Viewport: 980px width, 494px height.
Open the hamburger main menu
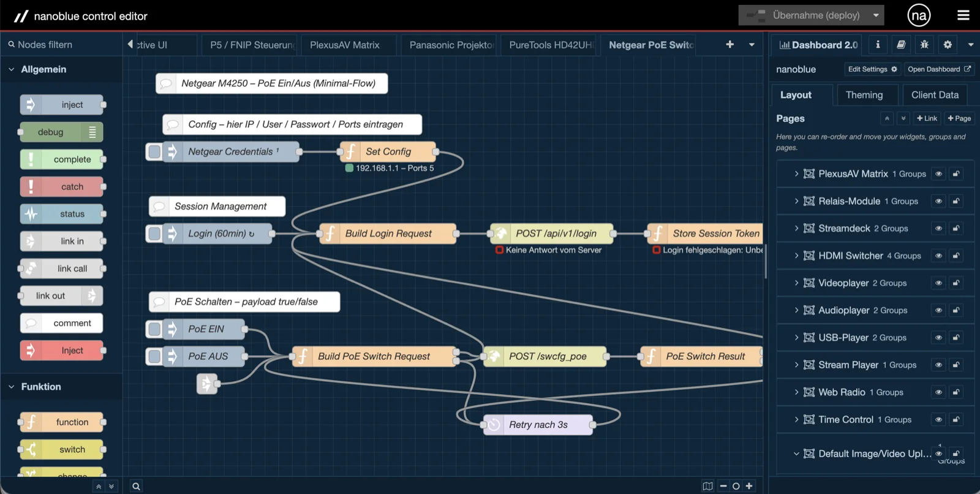coord(963,15)
